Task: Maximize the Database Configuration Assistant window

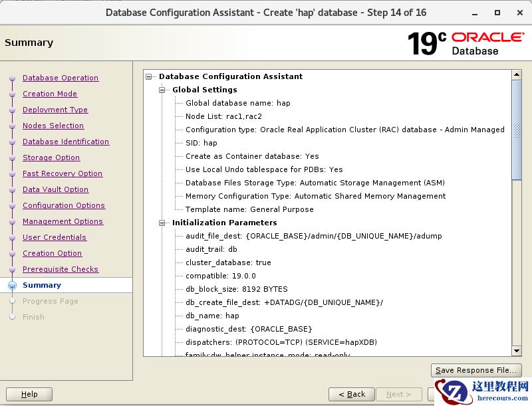Action: coord(497,13)
